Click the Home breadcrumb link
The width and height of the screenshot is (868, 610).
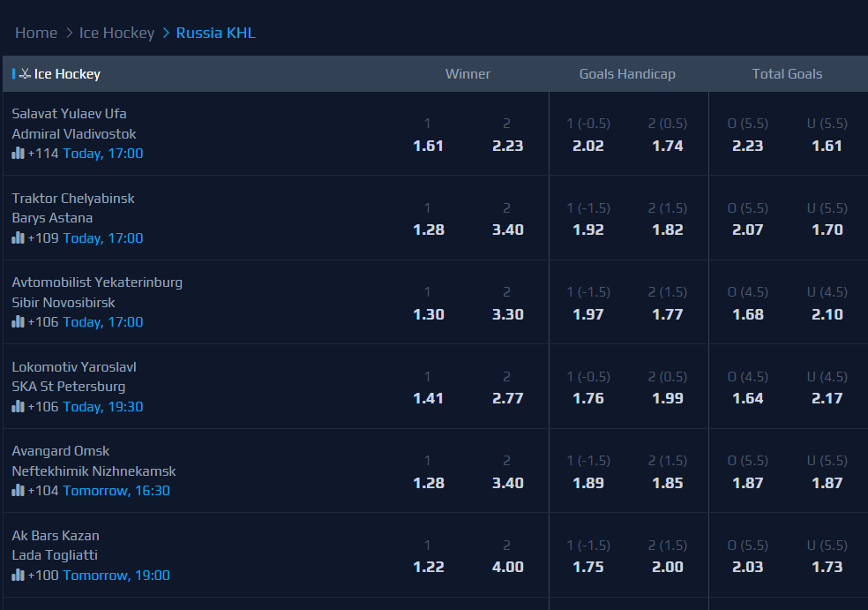click(35, 33)
